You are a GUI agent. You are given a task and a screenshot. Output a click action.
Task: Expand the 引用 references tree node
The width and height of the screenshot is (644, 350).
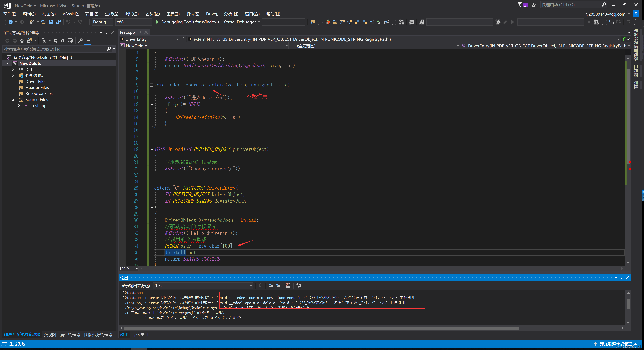tap(13, 69)
